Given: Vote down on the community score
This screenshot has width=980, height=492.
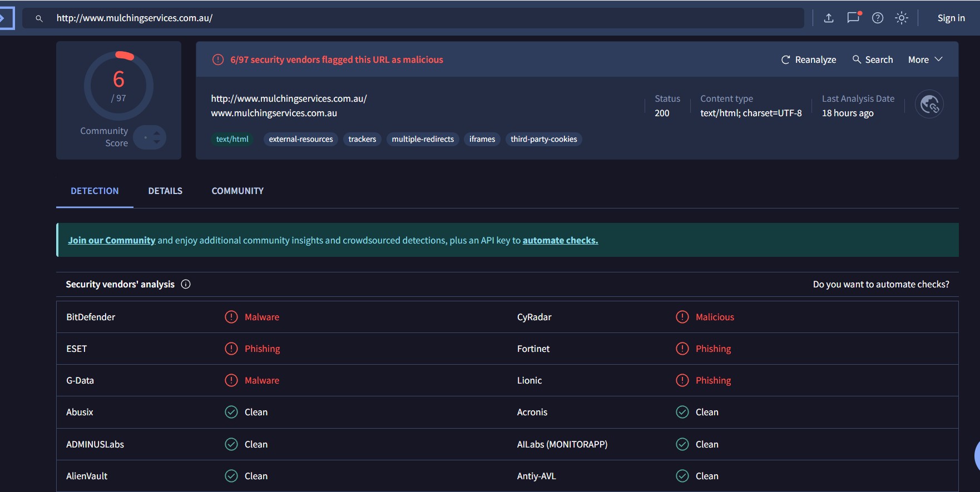Looking at the screenshot, I should 156,142.
